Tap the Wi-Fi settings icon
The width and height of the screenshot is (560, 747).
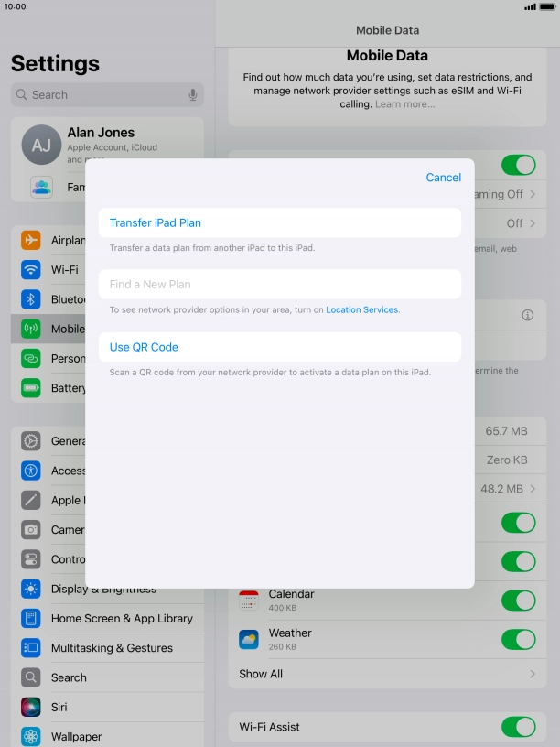pyautogui.click(x=32, y=270)
